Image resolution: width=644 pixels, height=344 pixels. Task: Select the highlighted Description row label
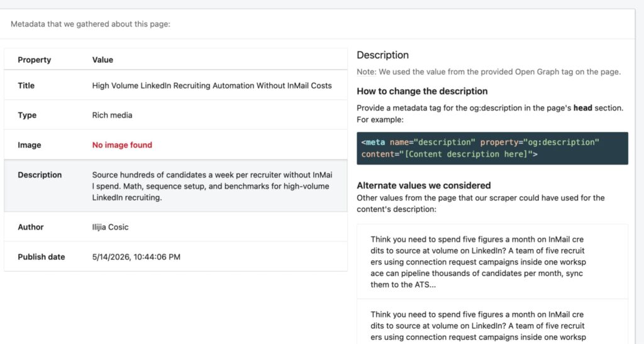40,175
